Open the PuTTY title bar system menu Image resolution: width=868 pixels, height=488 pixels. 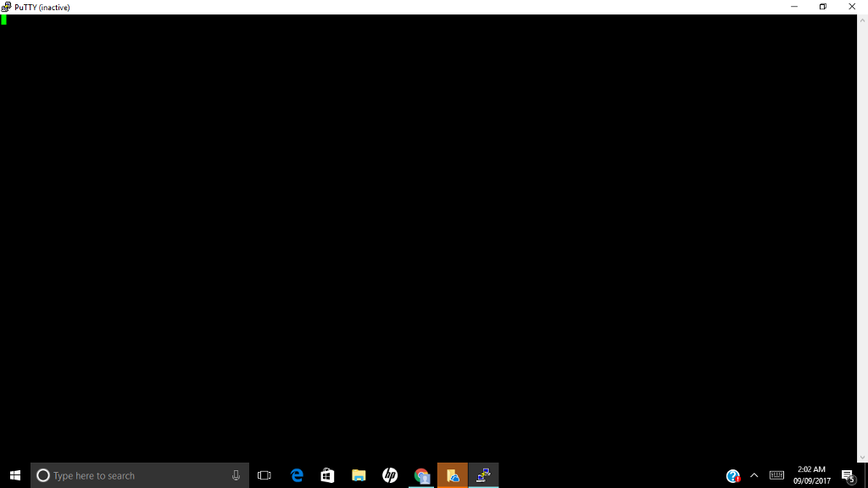[x=6, y=6]
